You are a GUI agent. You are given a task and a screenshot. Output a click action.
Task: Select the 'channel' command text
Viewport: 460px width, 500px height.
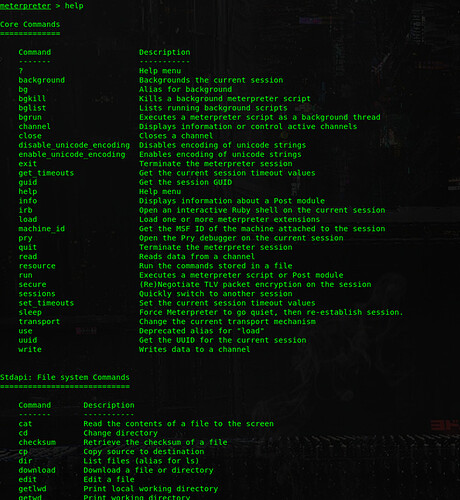(x=35, y=126)
